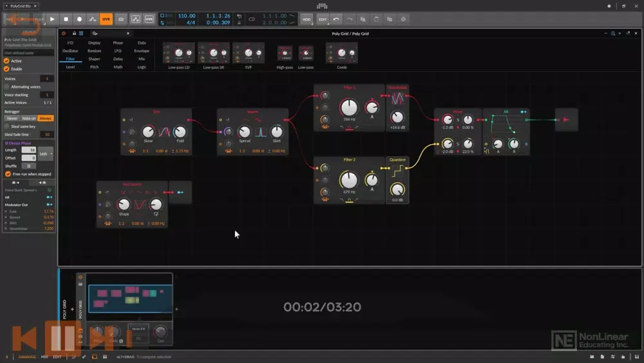644x363 pixels.
Task: Pick the High-pass filter module
Action: (285, 57)
